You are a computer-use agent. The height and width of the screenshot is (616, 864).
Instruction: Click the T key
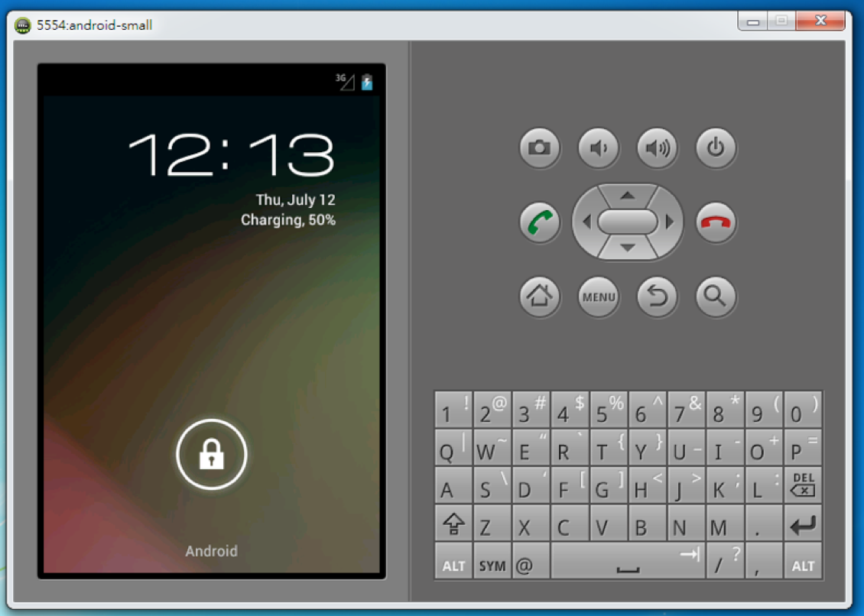pyautogui.click(x=609, y=447)
